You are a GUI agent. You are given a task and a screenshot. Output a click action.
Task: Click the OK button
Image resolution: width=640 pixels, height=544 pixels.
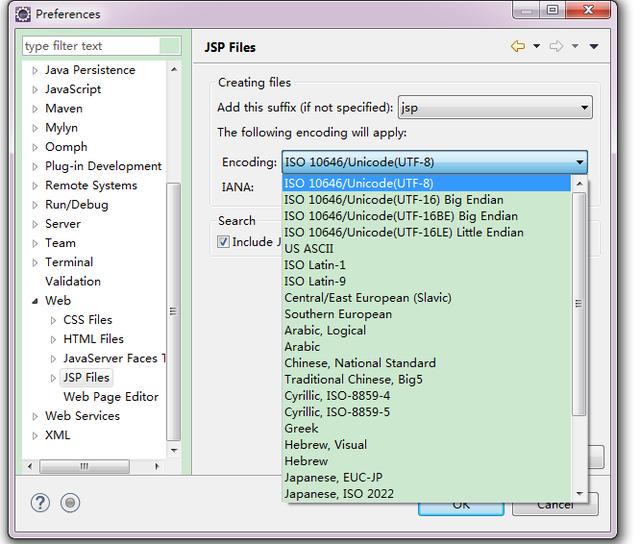[461, 505]
